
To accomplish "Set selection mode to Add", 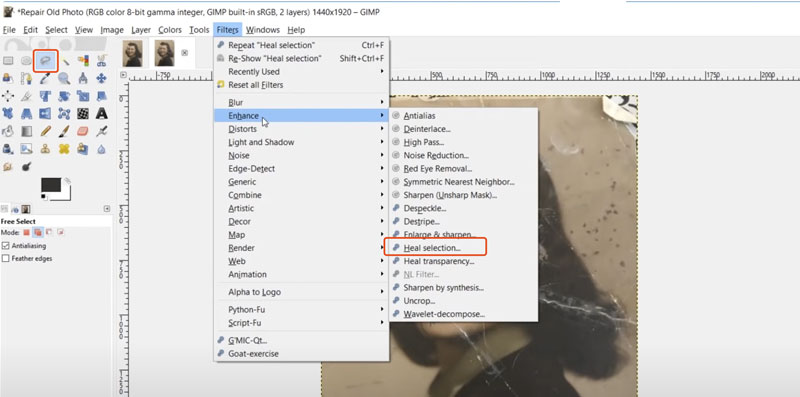I will 38,232.
